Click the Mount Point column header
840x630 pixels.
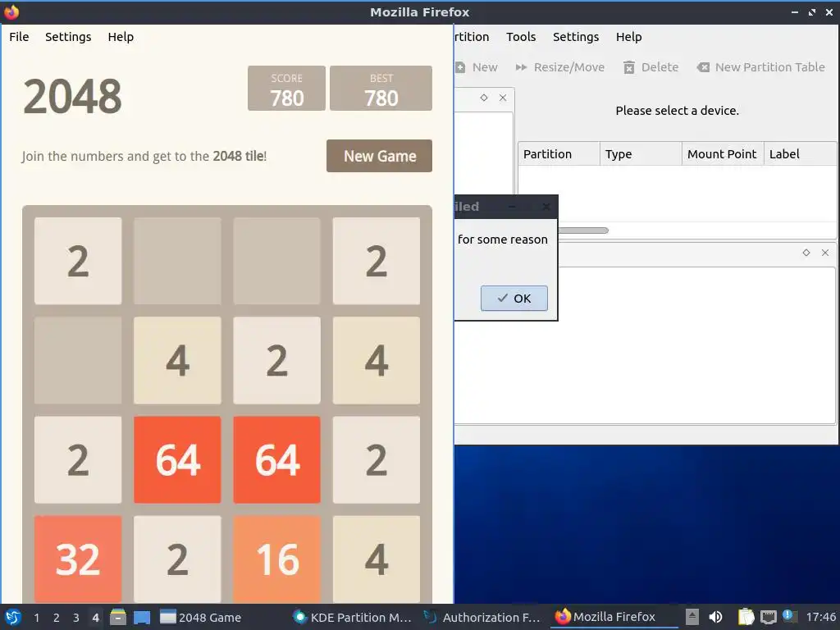[723, 154]
